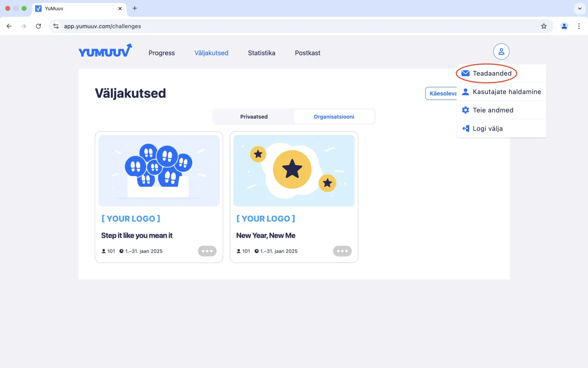Go to the Progress page
This screenshot has height=368, width=588.
point(162,53)
